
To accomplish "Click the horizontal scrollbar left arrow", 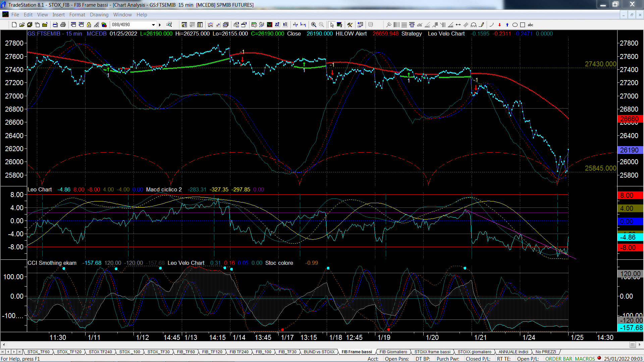I will pos(4,345).
